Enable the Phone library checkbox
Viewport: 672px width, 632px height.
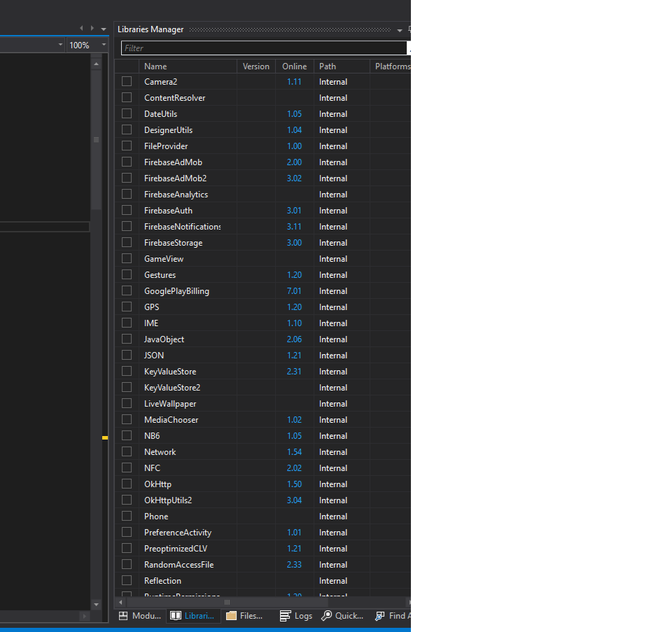(x=127, y=516)
